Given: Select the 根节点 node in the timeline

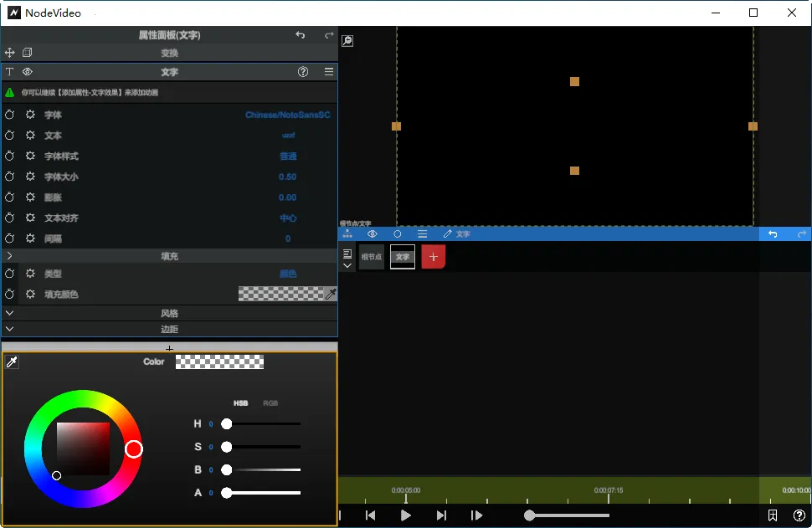Looking at the screenshot, I should coord(371,257).
